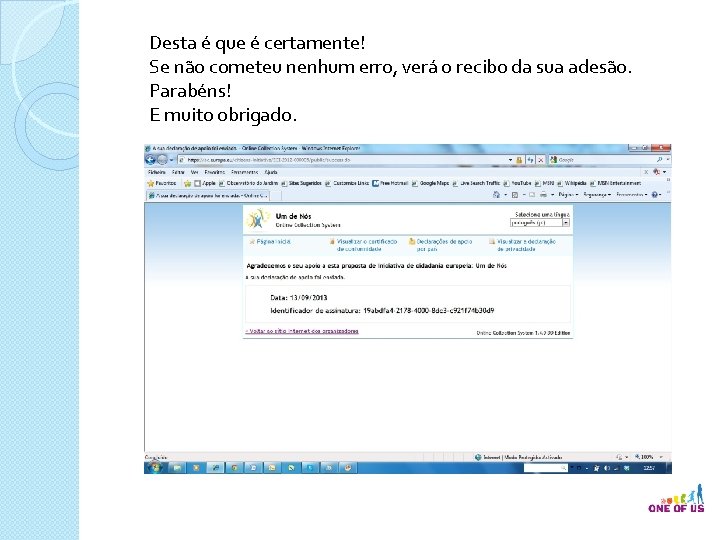Viewport: 720px width, 540px height.
Task: Click the search magnifier icon
Action: pos(659,160)
